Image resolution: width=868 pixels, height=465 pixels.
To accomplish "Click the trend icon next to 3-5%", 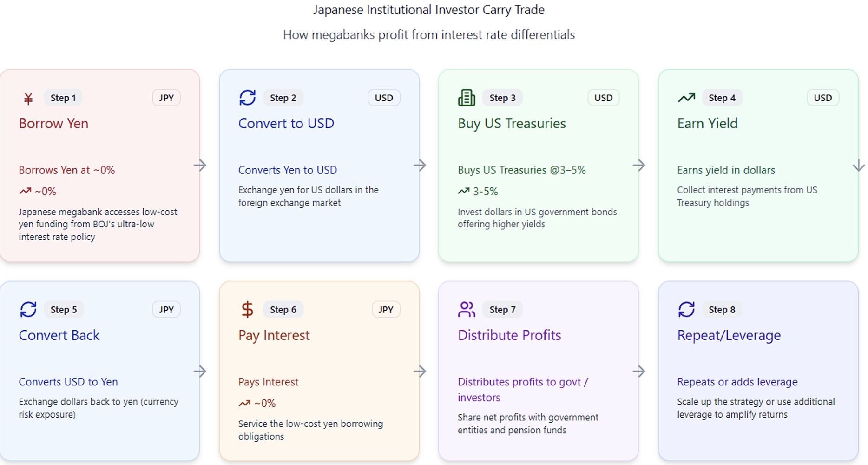I will [463, 191].
